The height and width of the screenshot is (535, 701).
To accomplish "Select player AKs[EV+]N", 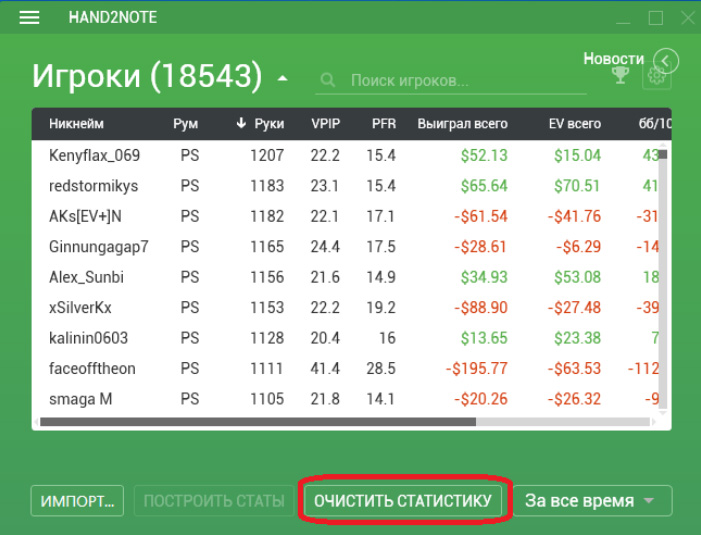I will [x=85, y=216].
